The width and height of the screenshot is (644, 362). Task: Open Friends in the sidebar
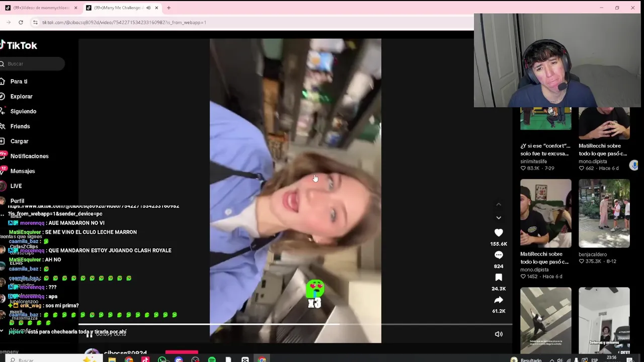[20, 126]
